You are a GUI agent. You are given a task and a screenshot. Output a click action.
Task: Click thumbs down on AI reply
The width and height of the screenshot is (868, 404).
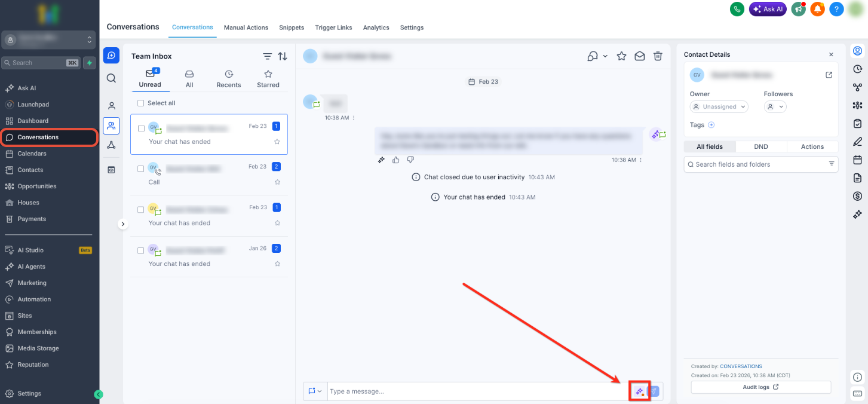(410, 160)
